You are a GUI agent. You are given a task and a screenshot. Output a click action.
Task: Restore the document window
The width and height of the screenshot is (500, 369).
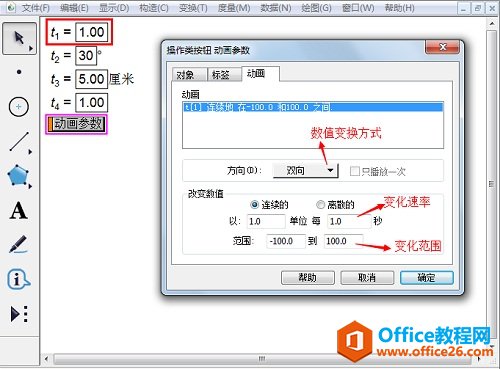point(478,8)
